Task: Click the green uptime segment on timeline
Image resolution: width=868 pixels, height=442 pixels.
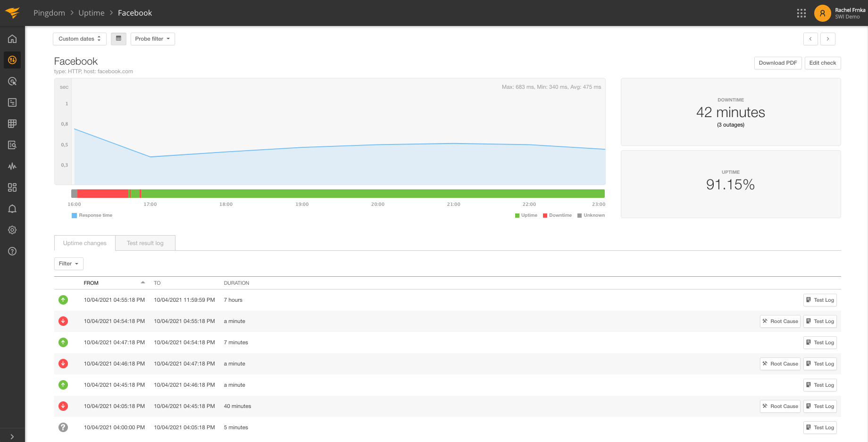Action: tap(373, 194)
